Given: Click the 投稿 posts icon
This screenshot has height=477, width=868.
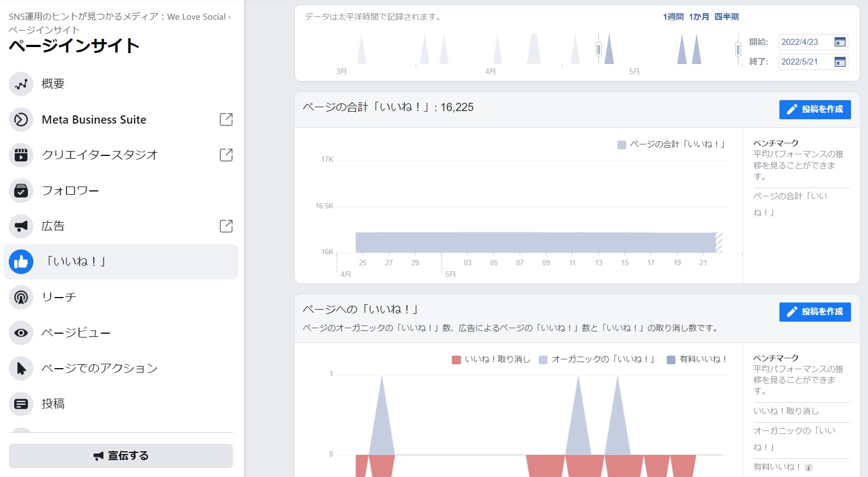Looking at the screenshot, I should (21, 404).
